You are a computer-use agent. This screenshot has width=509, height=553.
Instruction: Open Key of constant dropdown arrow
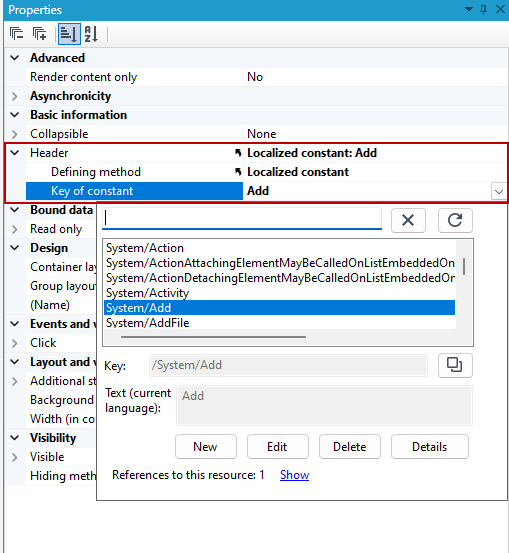point(499,192)
